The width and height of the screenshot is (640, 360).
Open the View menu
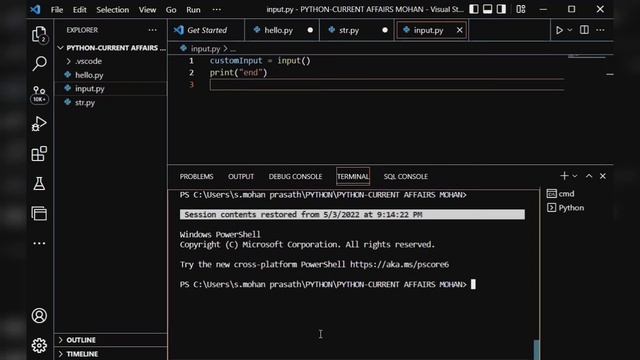pyautogui.click(x=147, y=9)
